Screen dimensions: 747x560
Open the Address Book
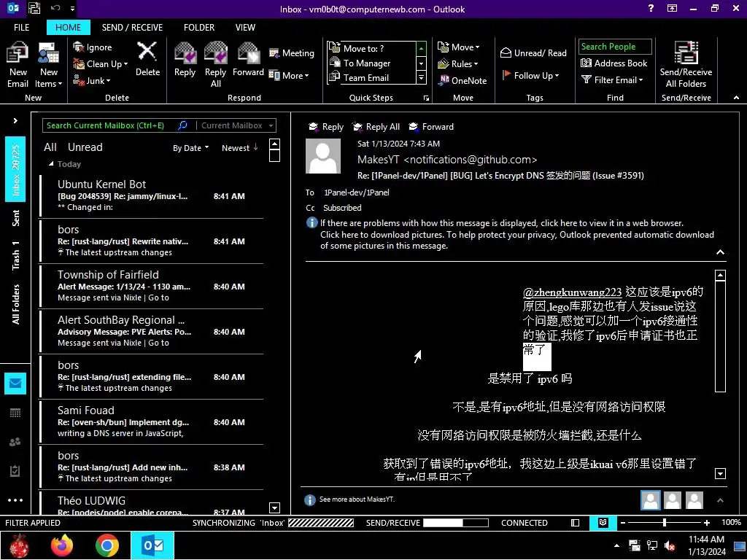(614, 63)
